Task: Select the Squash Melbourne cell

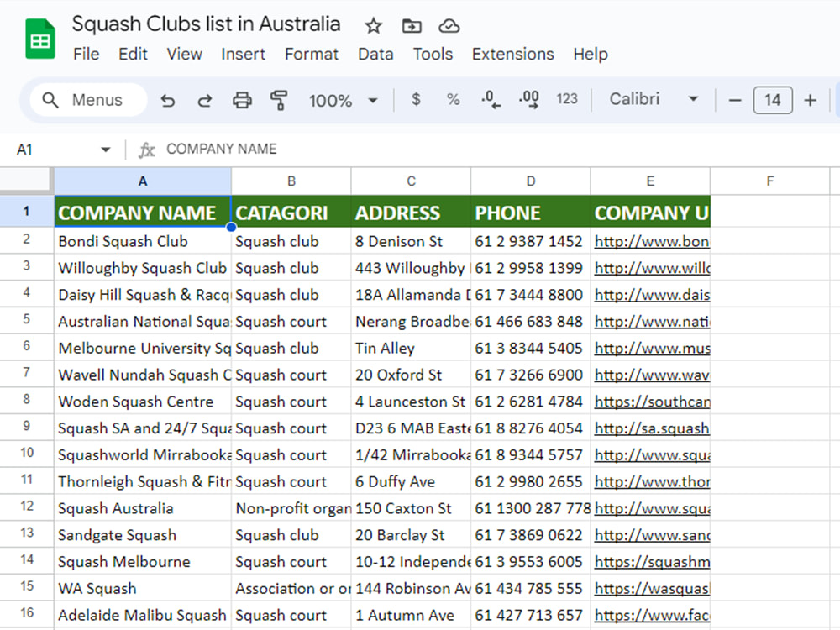Action: (x=143, y=561)
